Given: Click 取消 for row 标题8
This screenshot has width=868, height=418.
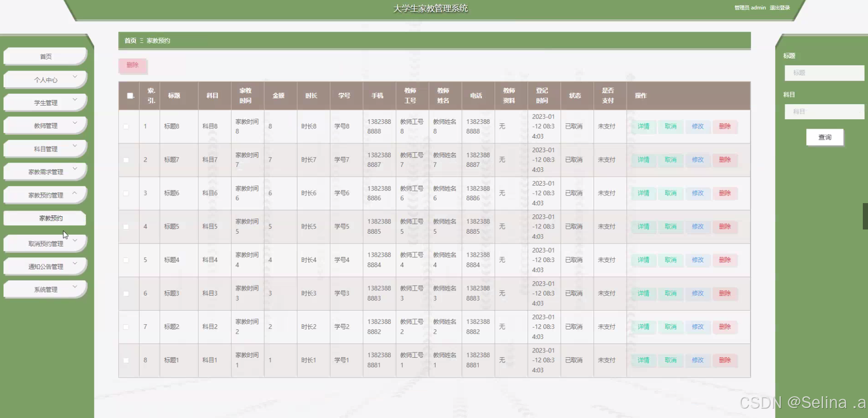Looking at the screenshot, I should (x=670, y=126).
